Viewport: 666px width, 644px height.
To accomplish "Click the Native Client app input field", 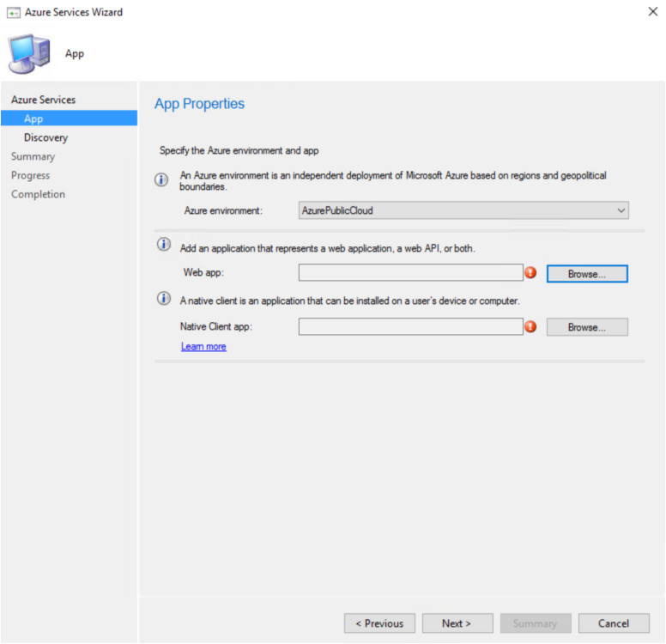I will 411,326.
